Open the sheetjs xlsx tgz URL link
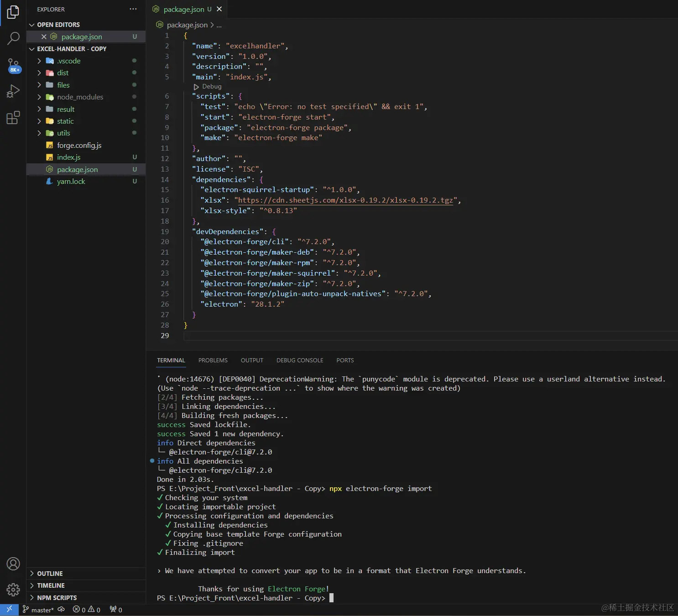The image size is (678, 616). tap(345, 200)
